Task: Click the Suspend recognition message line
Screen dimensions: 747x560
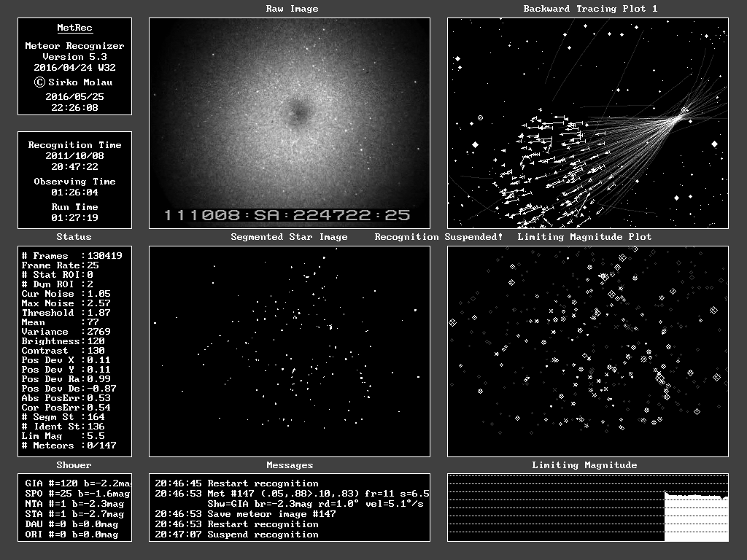Action: (x=236, y=534)
